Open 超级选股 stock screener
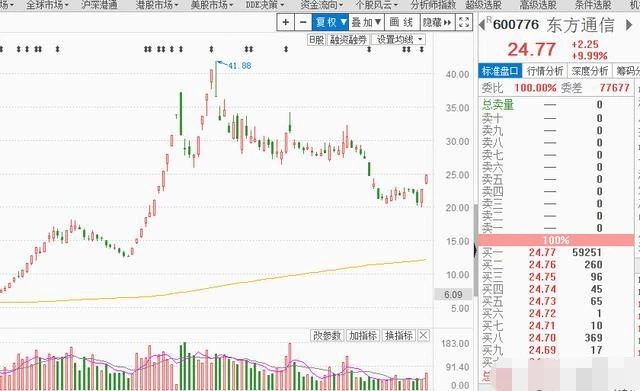This screenshot has width=640, height=391. click(x=484, y=5)
